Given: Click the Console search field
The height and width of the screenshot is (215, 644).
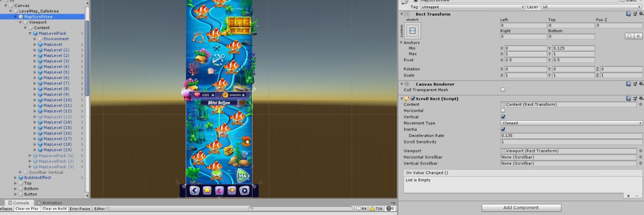Looking at the screenshot, I should (x=301, y=208).
